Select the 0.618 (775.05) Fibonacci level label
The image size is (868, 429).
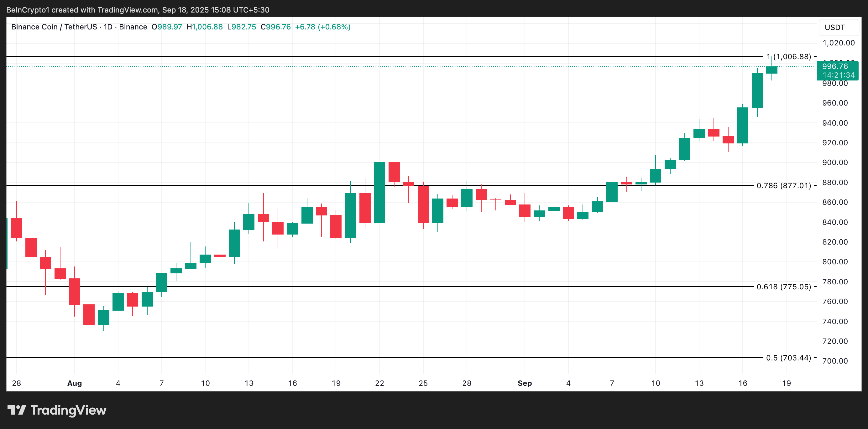(x=783, y=287)
